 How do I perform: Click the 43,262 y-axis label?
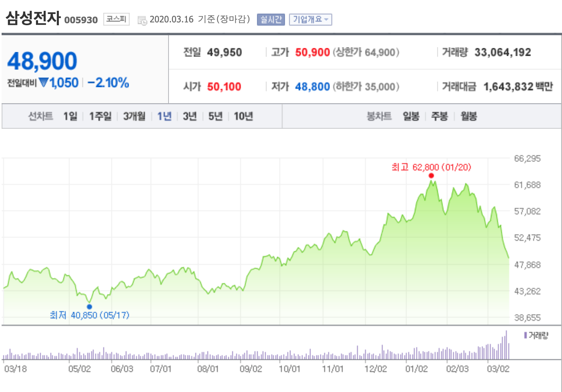(527, 291)
